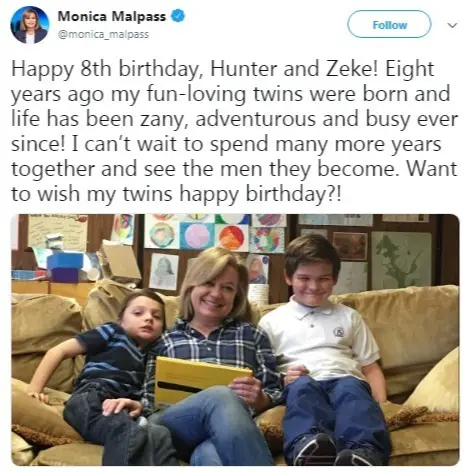
Task: Open the Monica Malpass display name link
Action: click(x=112, y=16)
